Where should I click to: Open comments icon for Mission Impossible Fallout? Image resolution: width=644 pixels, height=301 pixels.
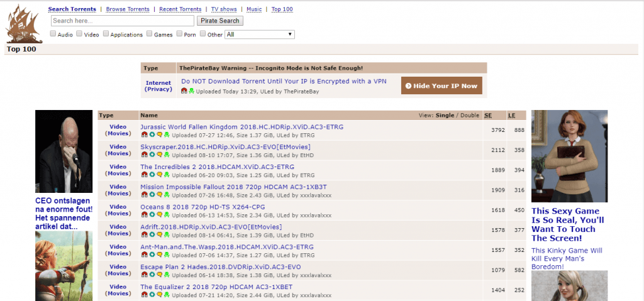[159, 195]
